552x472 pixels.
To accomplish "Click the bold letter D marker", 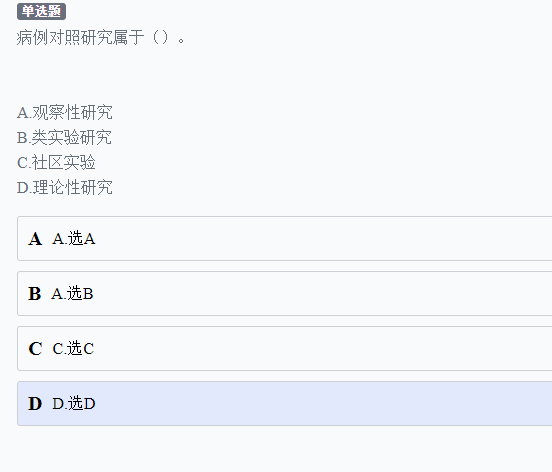I will (x=35, y=404).
